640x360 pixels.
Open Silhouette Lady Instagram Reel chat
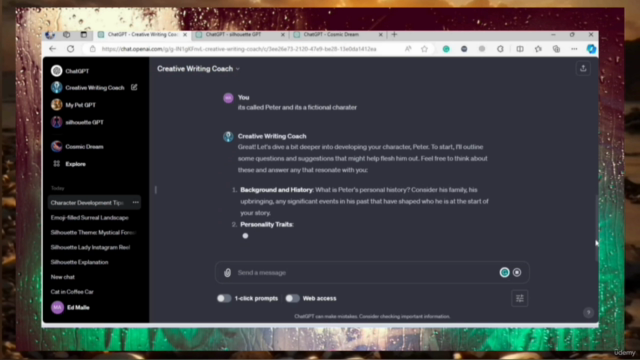90,247
